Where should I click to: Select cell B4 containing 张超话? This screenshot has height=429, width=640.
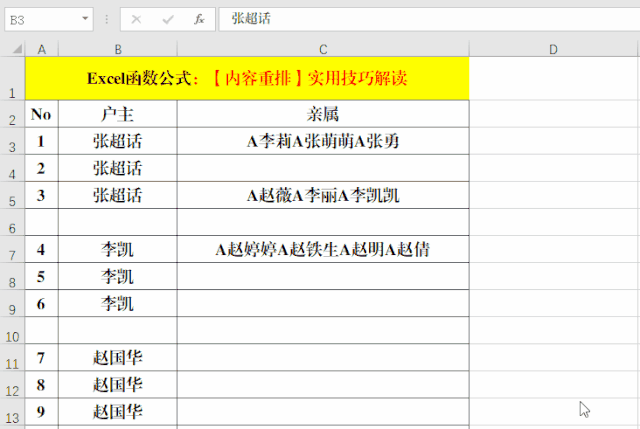(118, 168)
